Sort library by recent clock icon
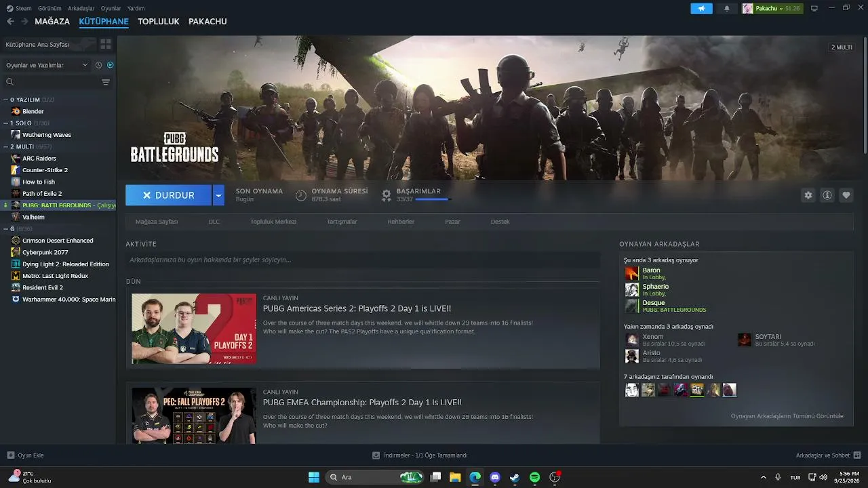This screenshot has height=488, width=868. (99, 65)
